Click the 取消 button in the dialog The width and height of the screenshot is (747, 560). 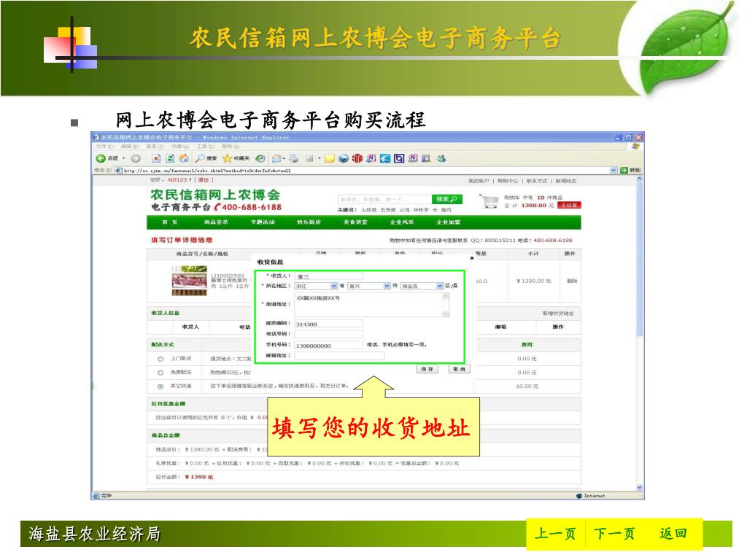tap(460, 369)
